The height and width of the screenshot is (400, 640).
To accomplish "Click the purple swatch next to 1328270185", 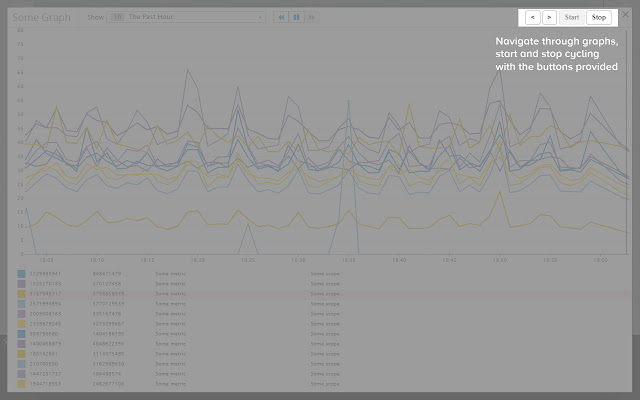I will tap(21, 284).
